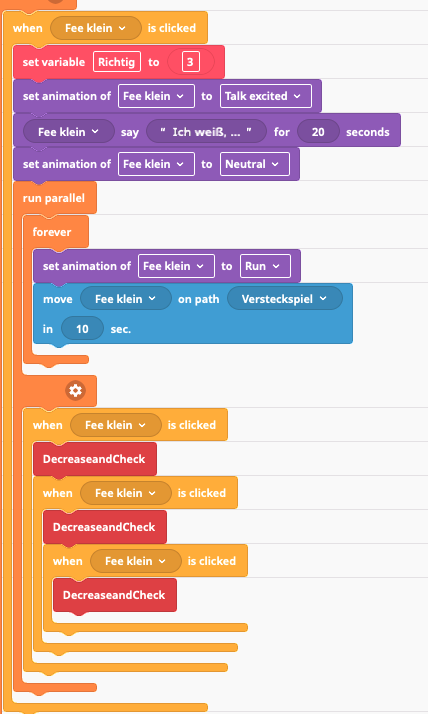This screenshot has width=428, height=714.
Task: Open Fee klein dropdown in Run animation block
Action: coord(176,266)
